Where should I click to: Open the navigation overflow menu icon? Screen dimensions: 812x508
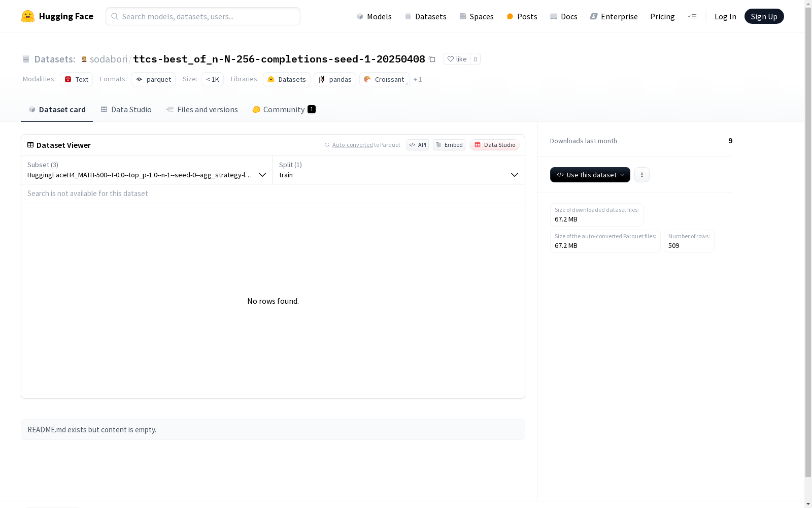pos(692,16)
